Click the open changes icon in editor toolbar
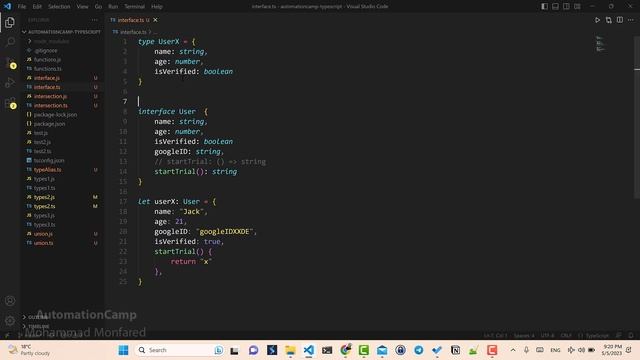This screenshot has width=640, height=360. point(609,20)
